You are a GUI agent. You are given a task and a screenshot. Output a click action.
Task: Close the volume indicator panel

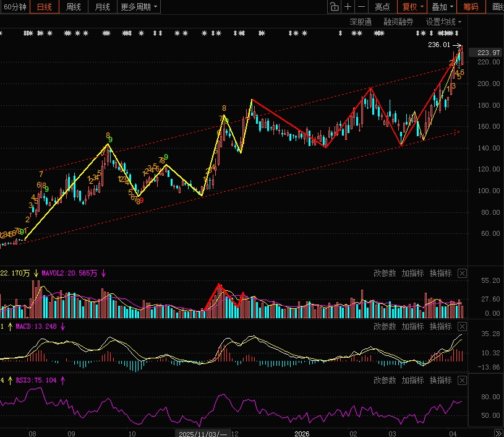tap(462, 273)
